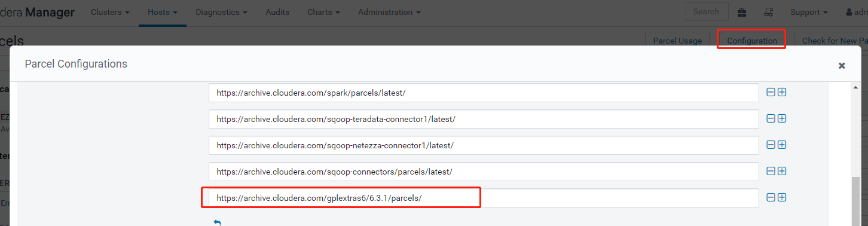Open the running commands monitor icon
The width and height of the screenshot is (868, 226).
(769, 12)
